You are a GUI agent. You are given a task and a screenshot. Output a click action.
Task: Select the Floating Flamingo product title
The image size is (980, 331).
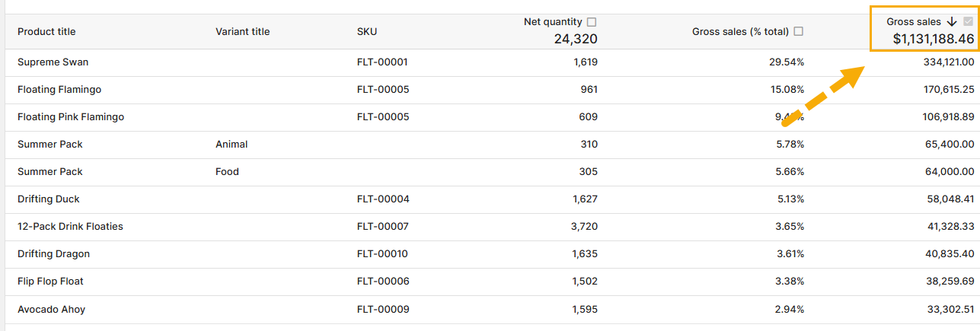point(59,89)
